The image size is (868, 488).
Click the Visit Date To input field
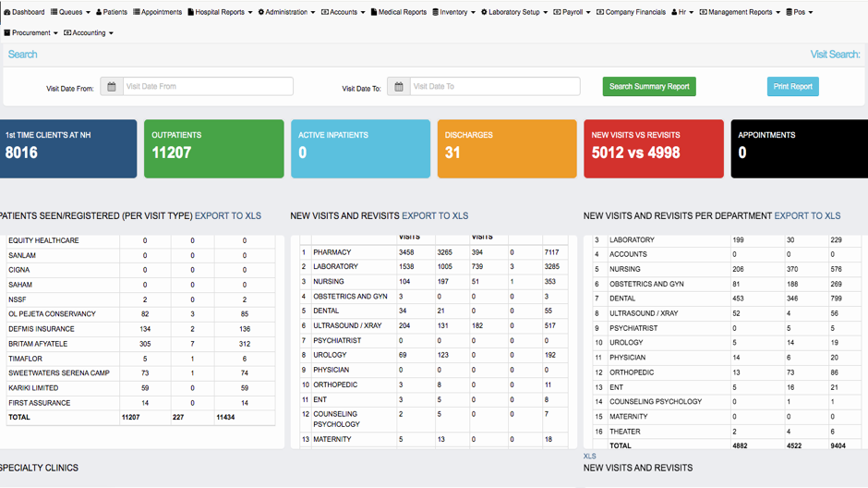[x=495, y=86]
